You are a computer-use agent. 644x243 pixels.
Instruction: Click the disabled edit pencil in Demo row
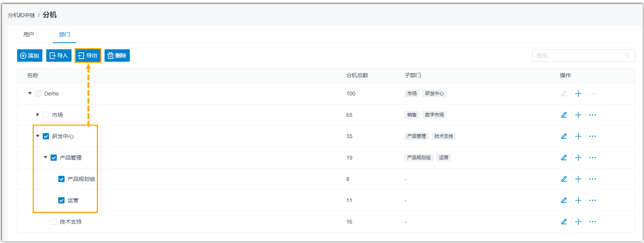tap(564, 94)
